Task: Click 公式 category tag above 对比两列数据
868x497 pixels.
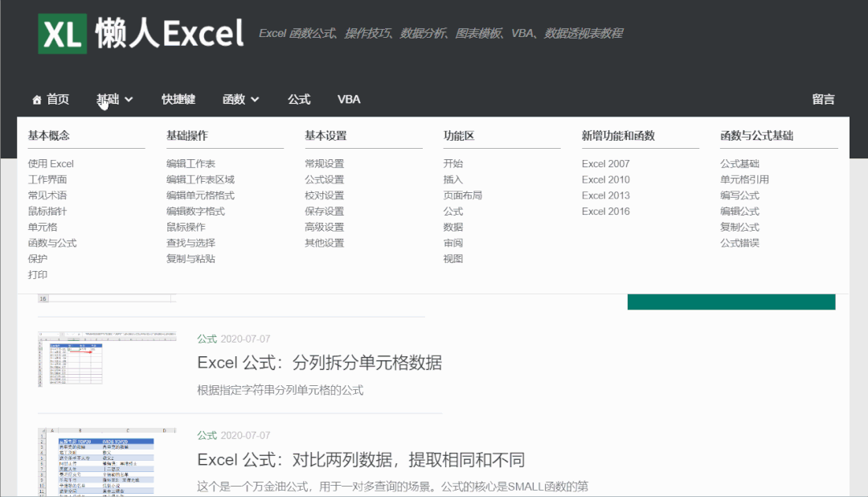Action: pos(207,436)
